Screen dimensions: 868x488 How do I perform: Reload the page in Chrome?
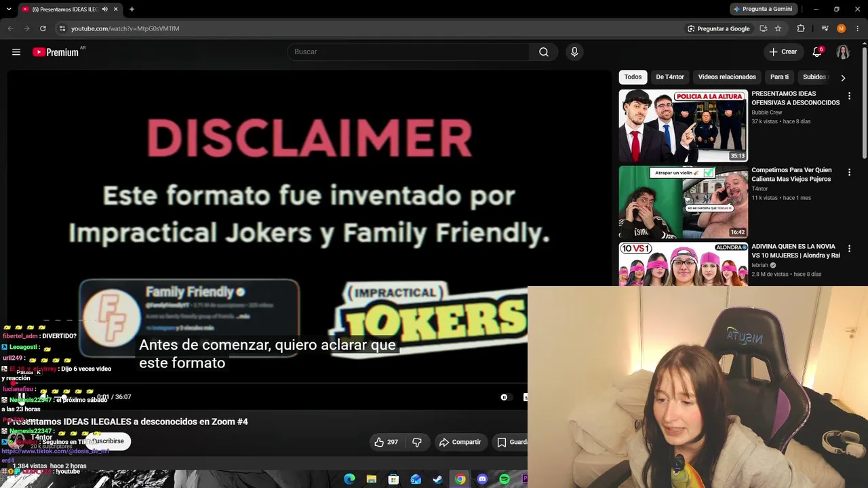click(43, 28)
